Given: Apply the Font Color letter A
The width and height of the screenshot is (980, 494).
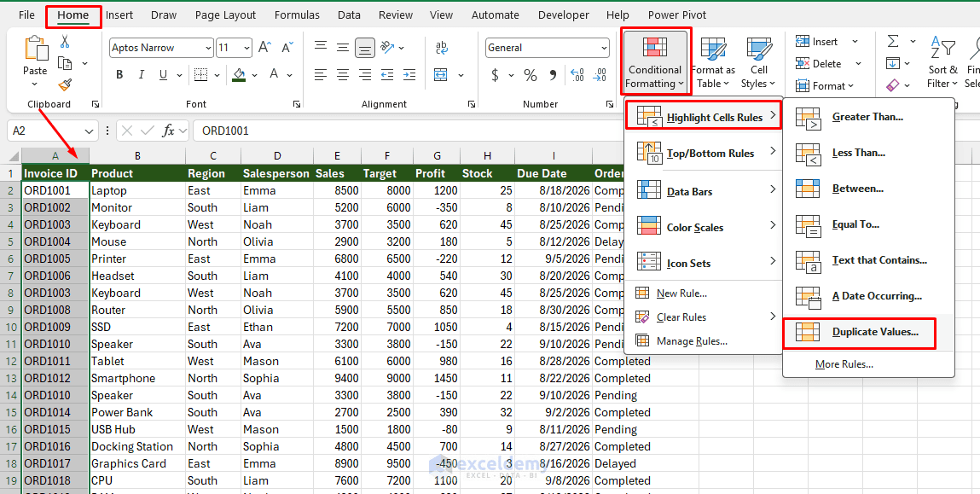Looking at the screenshot, I should [x=274, y=75].
